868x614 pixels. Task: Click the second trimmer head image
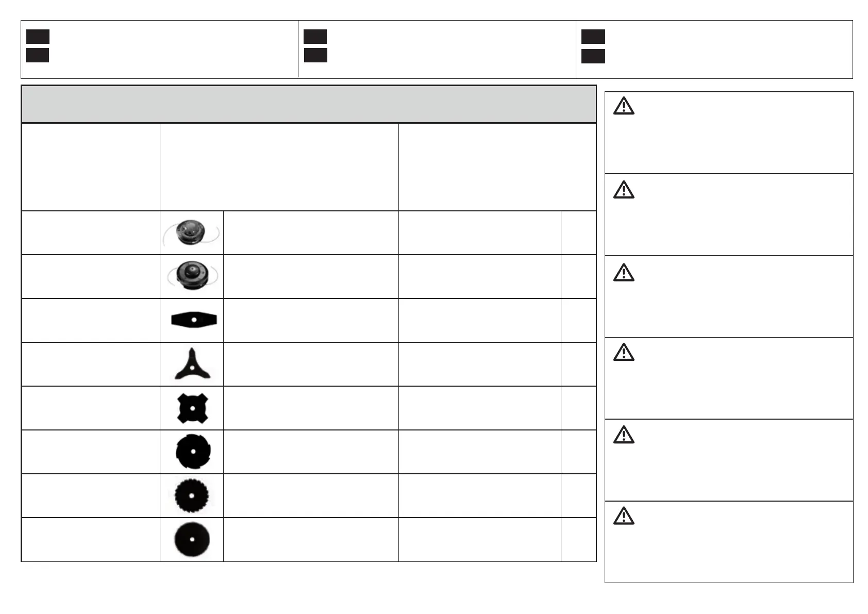tap(191, 276)
